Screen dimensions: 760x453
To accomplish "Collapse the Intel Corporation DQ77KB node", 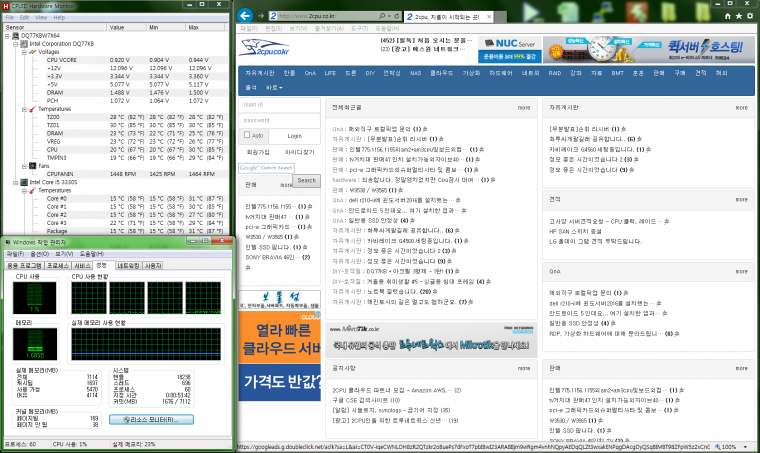I will click(16, 44).
